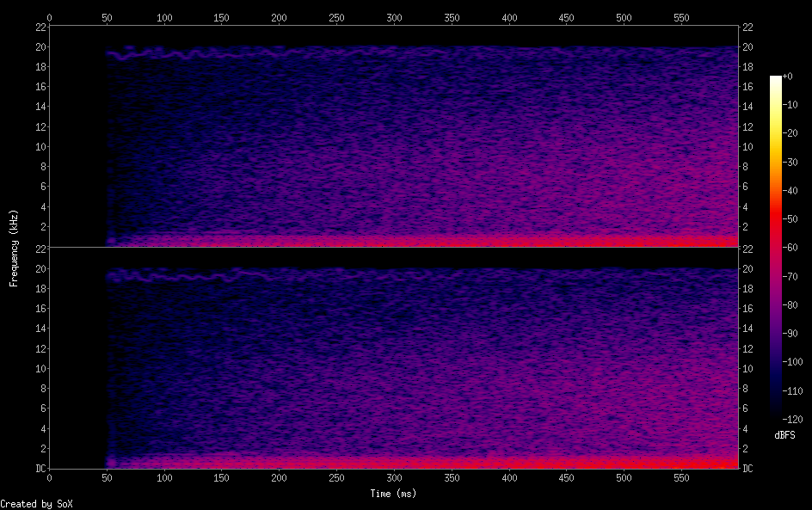812x510 pixels.
Task: Click "8" on the upper channel's right axis
Action: (x=745, y=167)
